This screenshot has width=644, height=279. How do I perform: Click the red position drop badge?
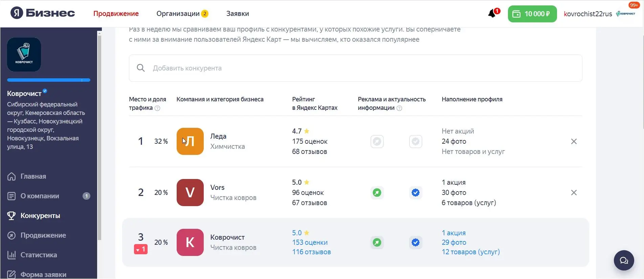141,250
